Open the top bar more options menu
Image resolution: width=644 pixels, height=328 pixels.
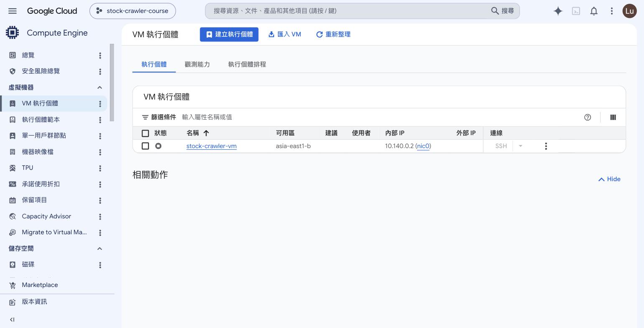[612, 11]
